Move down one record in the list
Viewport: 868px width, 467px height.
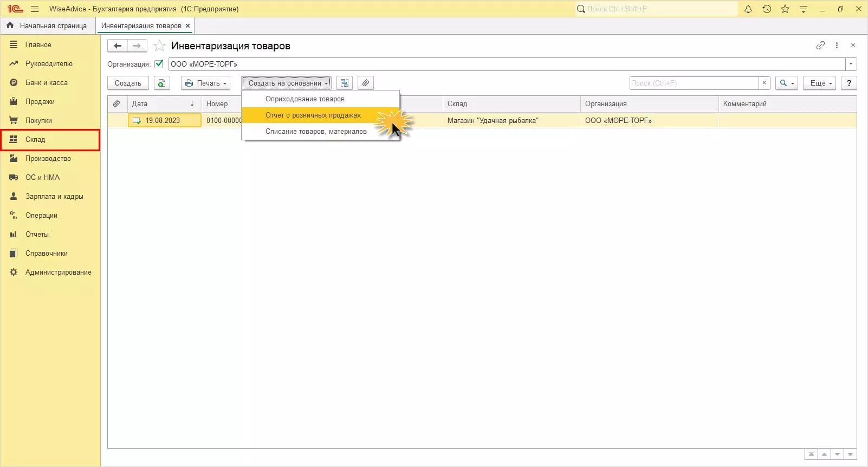[x=837, y=455]
